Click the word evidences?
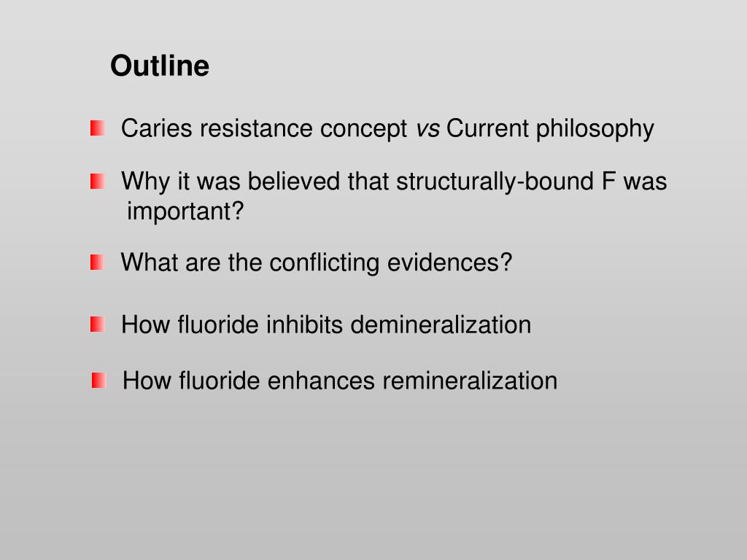The image size is (747, 560). [449, 262]
